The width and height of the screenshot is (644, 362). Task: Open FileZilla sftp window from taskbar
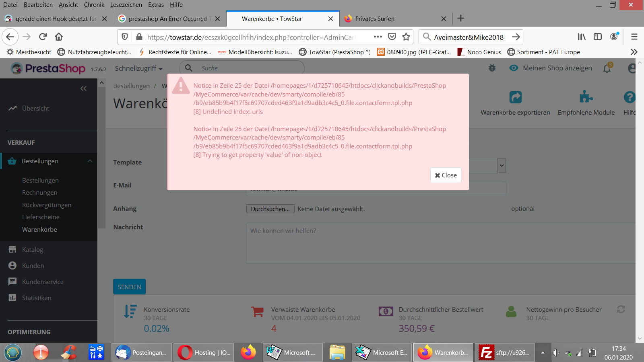(x=505, y=353)
